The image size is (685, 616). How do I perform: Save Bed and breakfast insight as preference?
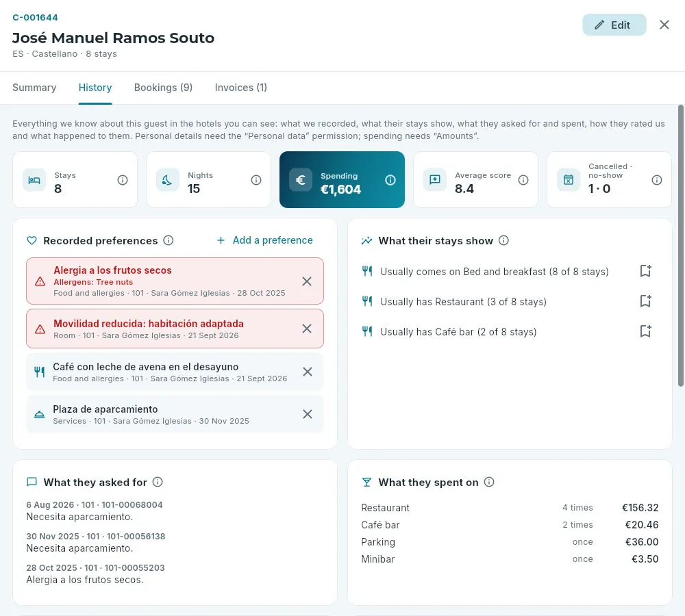645,271
